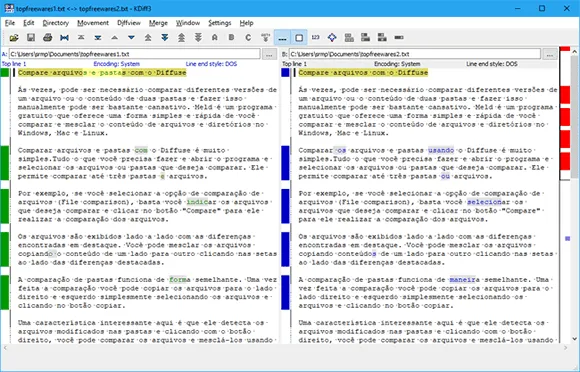This screenshot has width=580, height=372.
Task: Click horizontal scrollbar left arrow
Action: 5,348
